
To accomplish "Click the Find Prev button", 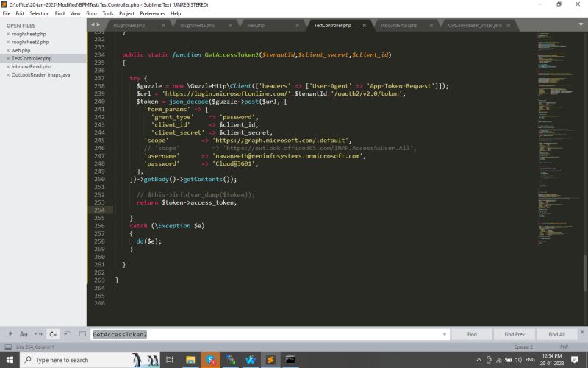I will (x=514, y=334).
